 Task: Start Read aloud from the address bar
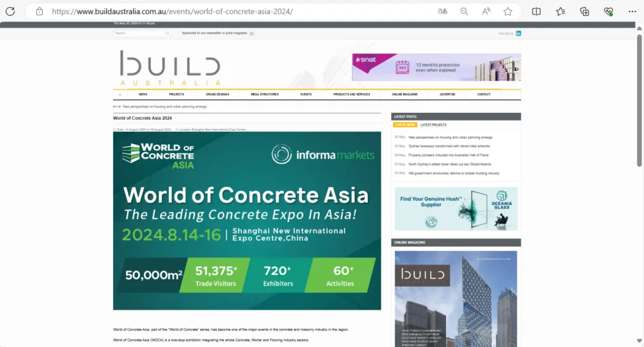pos(486,11)
